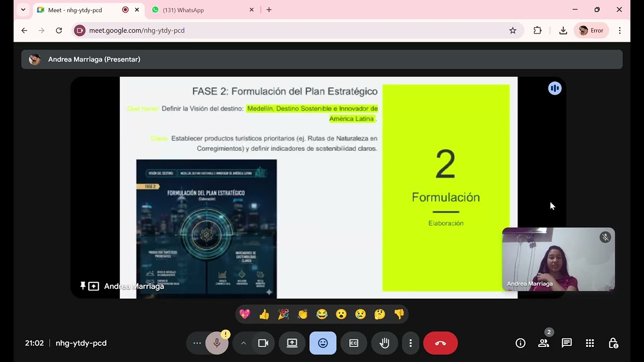Open Chrome downloads
The width and height of the screenshot is (644, 362).
(563, 30)
